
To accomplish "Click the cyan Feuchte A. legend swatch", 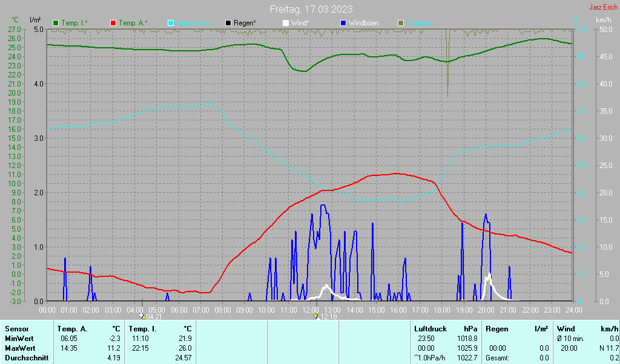I will point(171,24).
